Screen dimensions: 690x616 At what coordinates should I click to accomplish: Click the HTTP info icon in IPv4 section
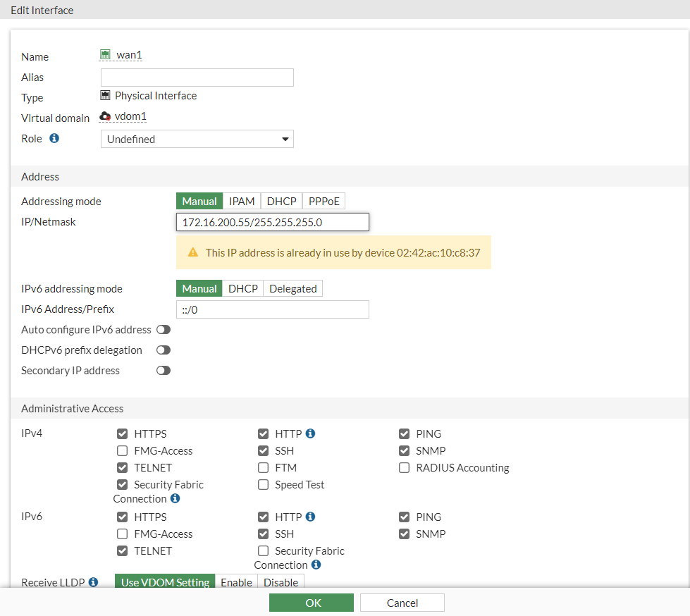[309, 433]
